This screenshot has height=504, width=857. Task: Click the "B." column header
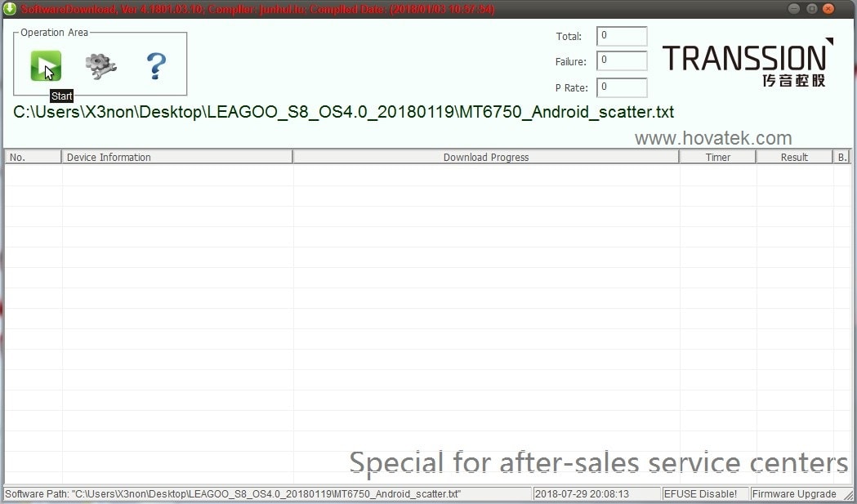(842, 157)
